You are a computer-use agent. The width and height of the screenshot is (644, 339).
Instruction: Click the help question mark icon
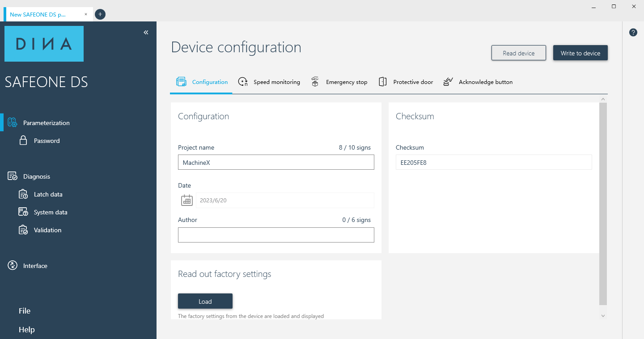point(633,33)
